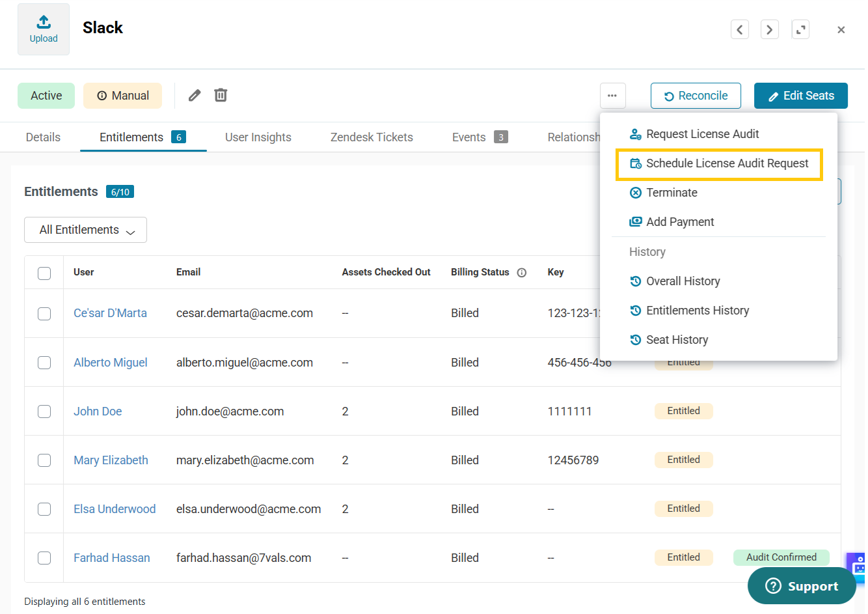Viewport: 868px width, 614px height.
Task: Open user Mary Elizabeth link
Action: (x=111, y=460)
